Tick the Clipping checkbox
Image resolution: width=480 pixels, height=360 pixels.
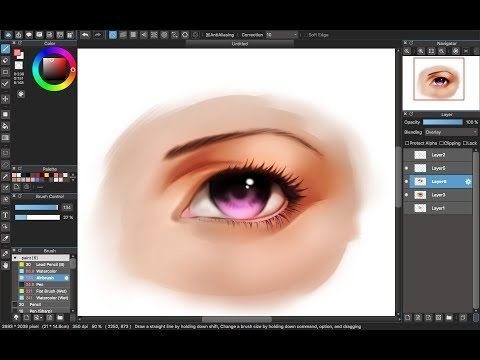click(x=441, y=143)
